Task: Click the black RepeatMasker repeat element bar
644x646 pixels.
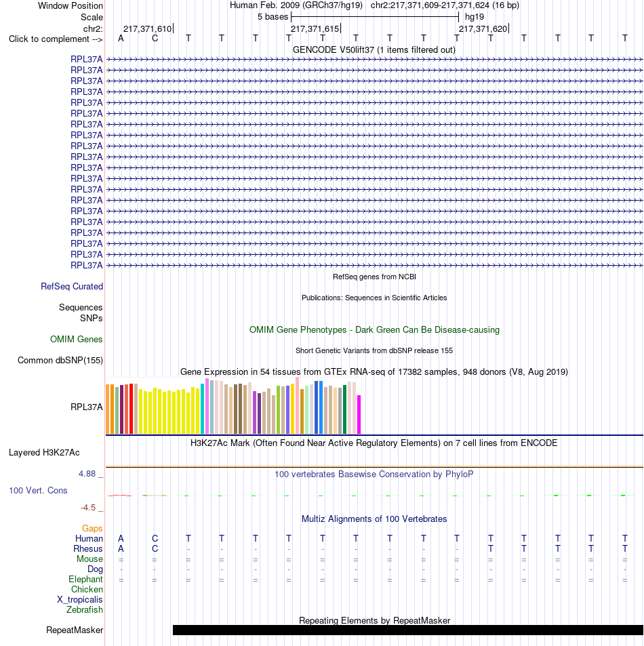Action: [x=408, y=630]
